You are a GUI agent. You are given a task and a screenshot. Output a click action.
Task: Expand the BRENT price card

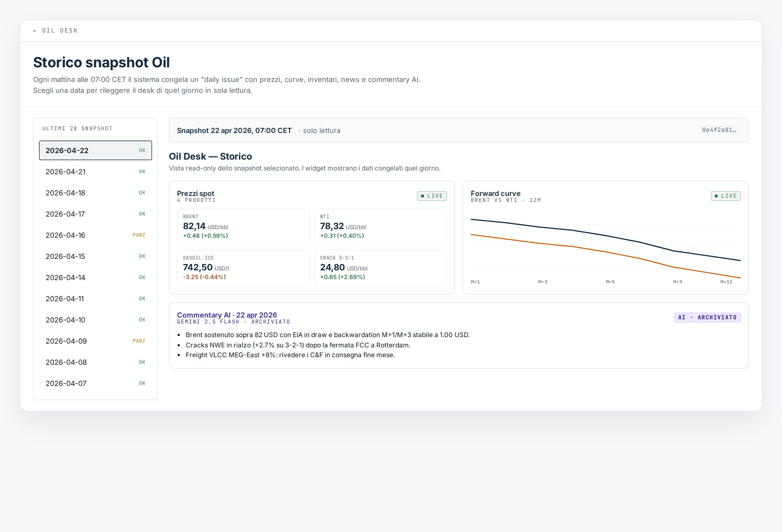(x=243, y=227)
